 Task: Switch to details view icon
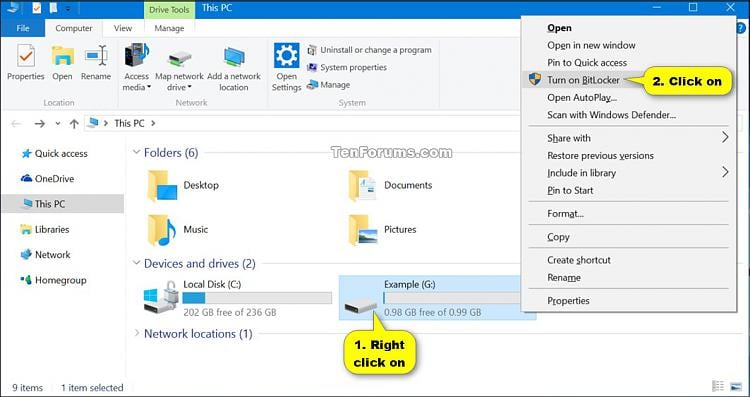pos(717,386)
